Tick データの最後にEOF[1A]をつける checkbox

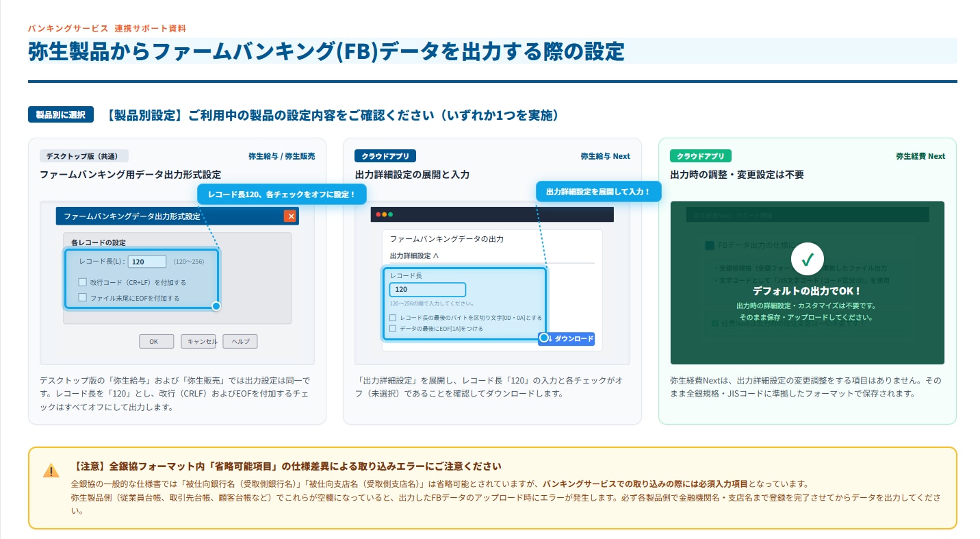click(x=393, y=329)
